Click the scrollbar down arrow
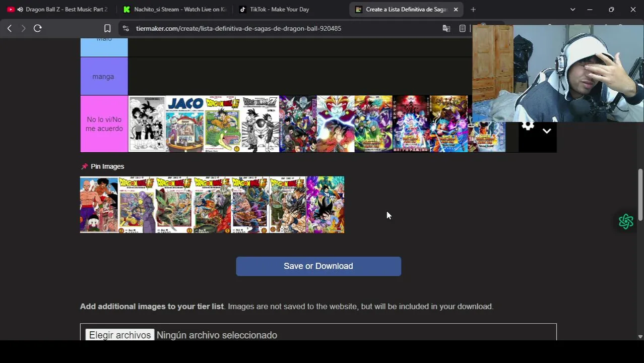The width and height of the screenshot is (644, 363). point(640,336)
